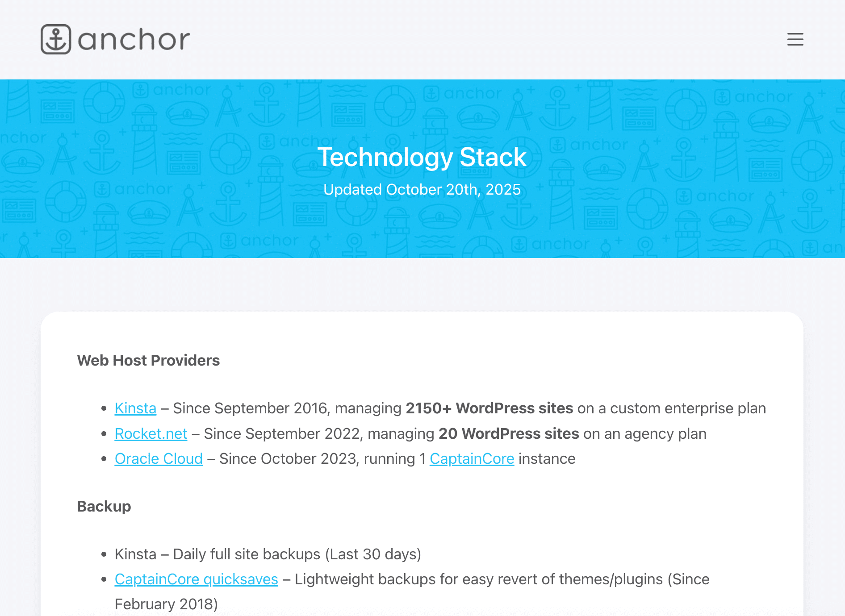Visit the Rocket.net website link

[x=151, y=433]
